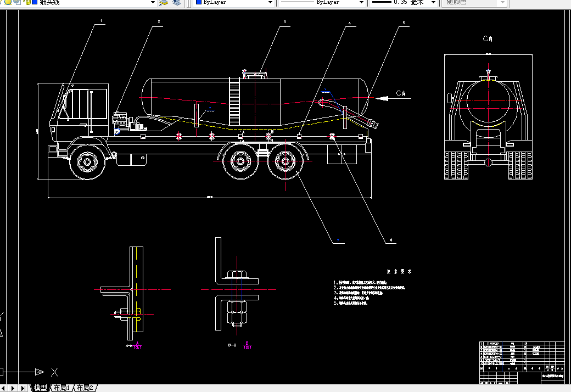
Task: Open the 0.35 毫米 lineweight dropdown
Action: [x=433, y=3]
